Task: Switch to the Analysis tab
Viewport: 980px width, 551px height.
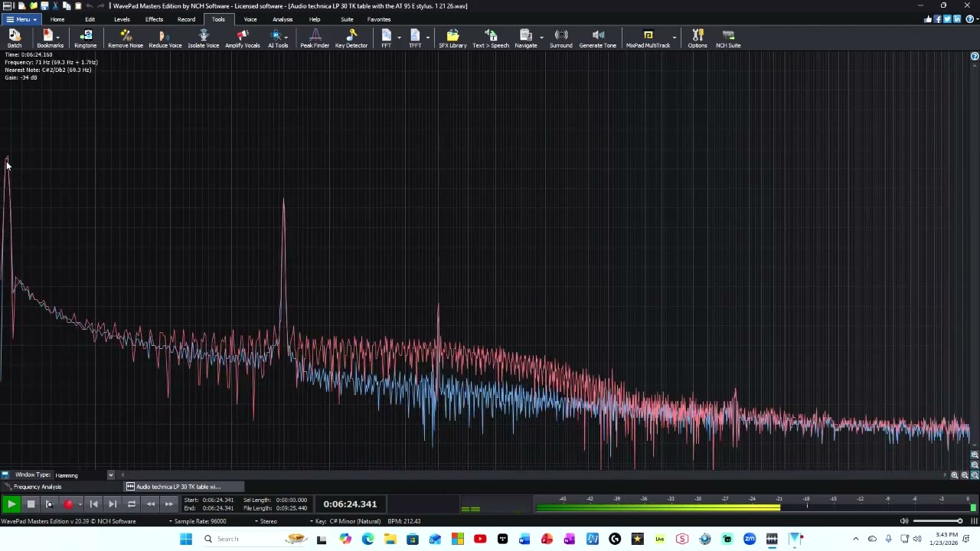Action: click(283, 19)
